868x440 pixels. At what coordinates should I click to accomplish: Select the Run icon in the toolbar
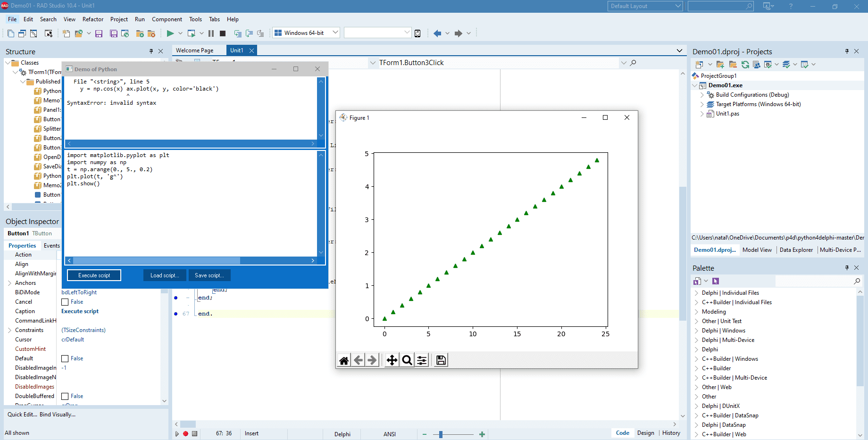pos(170,33)
